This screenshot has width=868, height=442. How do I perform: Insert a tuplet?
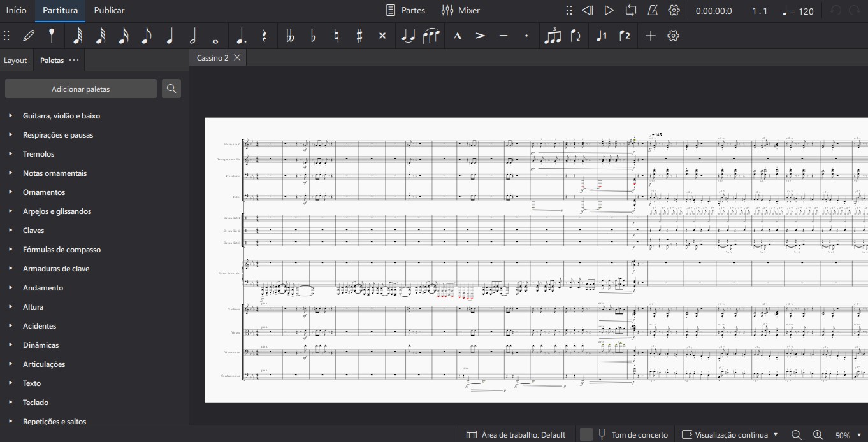[553, 36]
